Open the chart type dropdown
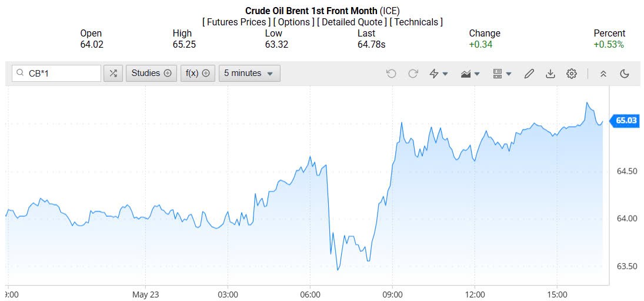 tap(471, 74)
